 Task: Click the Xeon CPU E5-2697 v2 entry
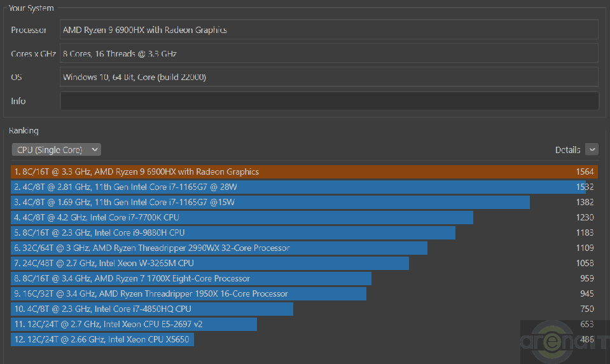point(134,324)
